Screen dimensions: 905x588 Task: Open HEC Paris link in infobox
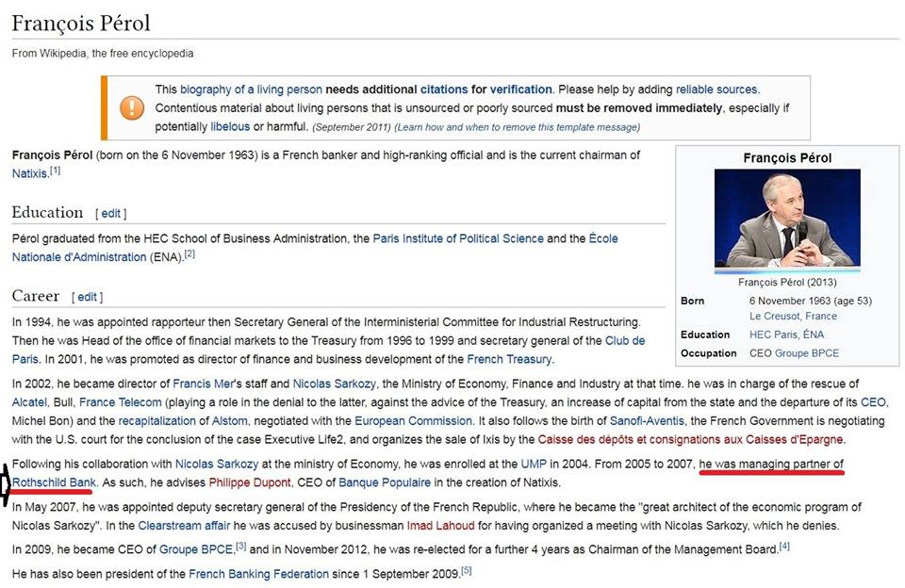(773, 335)
